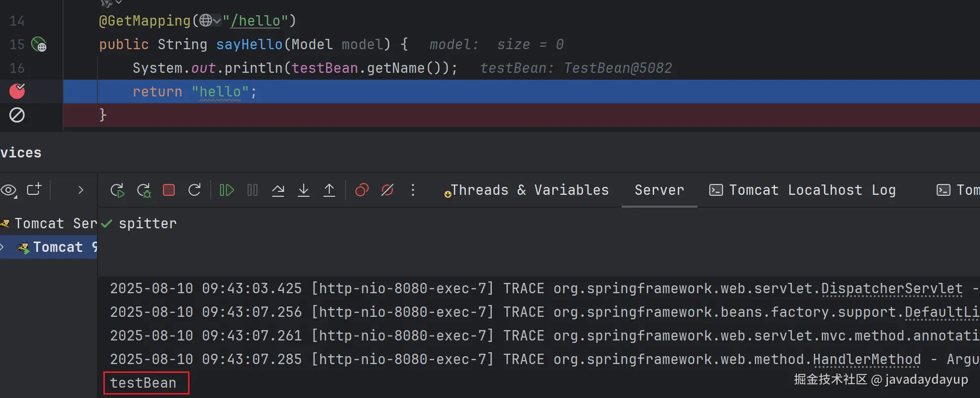Open the eye view options dropdown

pyautogui.click(x=9, y=190)
